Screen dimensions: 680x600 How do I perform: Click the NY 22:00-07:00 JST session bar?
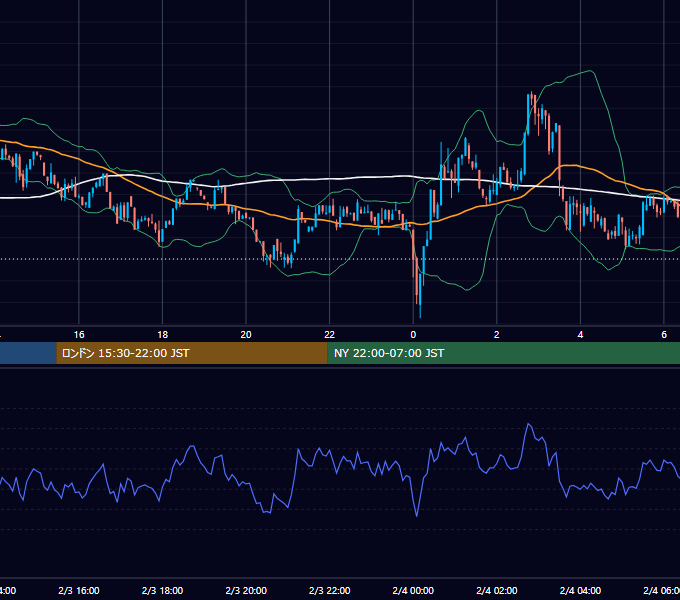coord(503,353)
